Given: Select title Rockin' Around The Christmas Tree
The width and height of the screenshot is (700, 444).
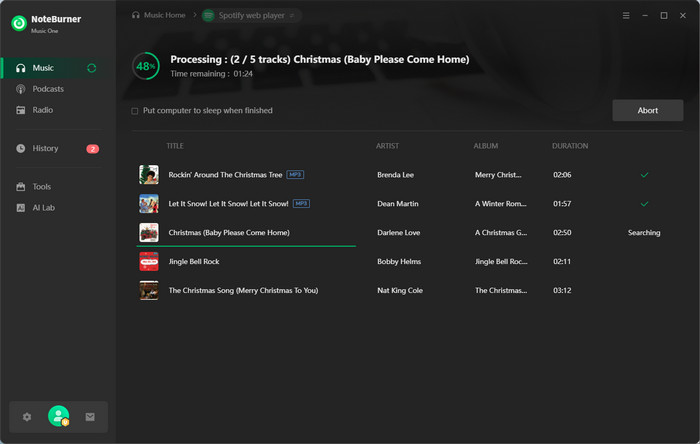Looking at the screenshot, I should point(225,174).
